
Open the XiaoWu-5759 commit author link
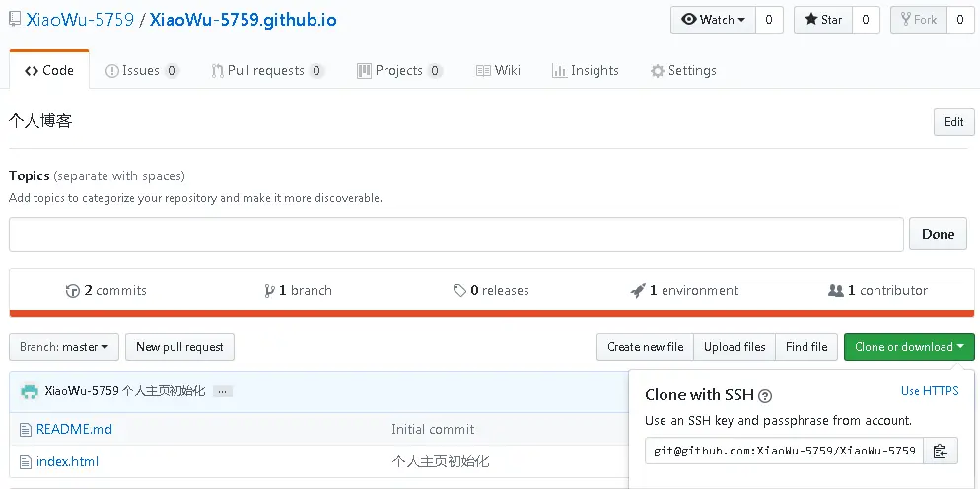point(82,391)
